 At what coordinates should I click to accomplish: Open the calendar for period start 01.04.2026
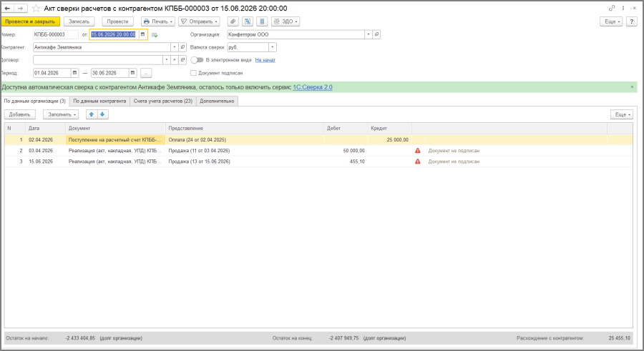pyautogui.click(x=74, y=73)
